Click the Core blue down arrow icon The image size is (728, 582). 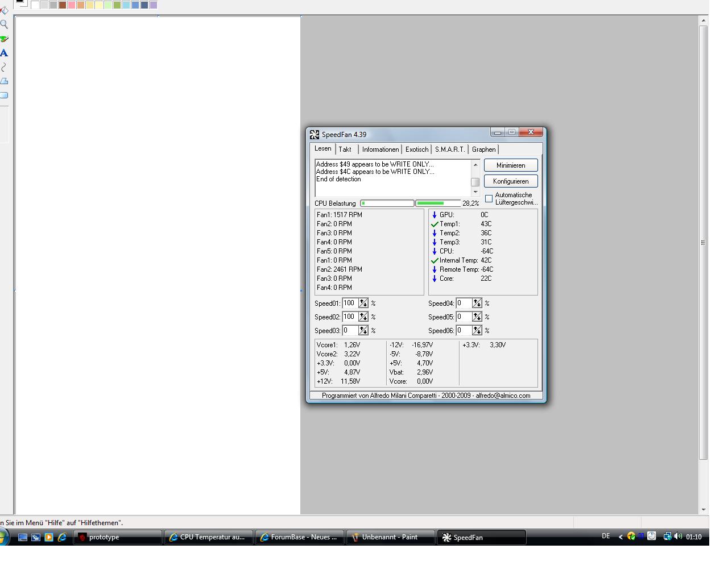[x=435, y=278]
